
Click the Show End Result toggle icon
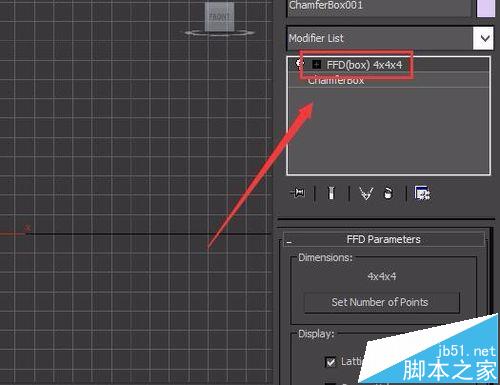[x=331, y=193]
